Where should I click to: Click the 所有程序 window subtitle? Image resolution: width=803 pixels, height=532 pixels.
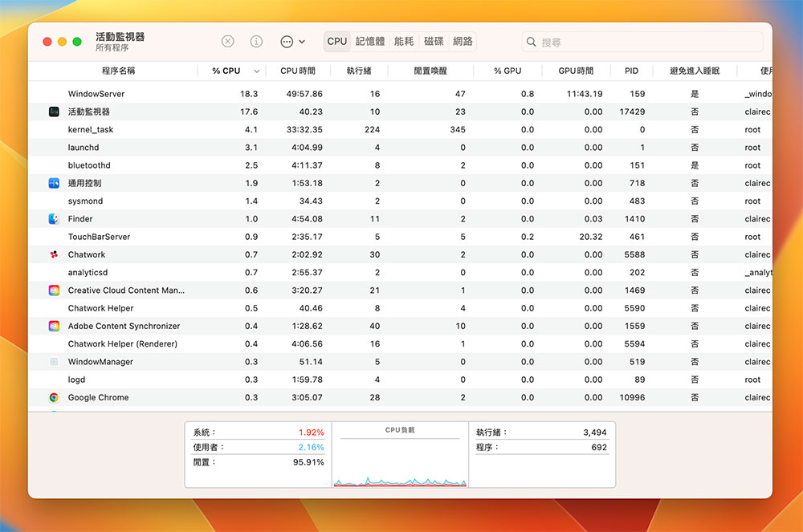point(112,47)
